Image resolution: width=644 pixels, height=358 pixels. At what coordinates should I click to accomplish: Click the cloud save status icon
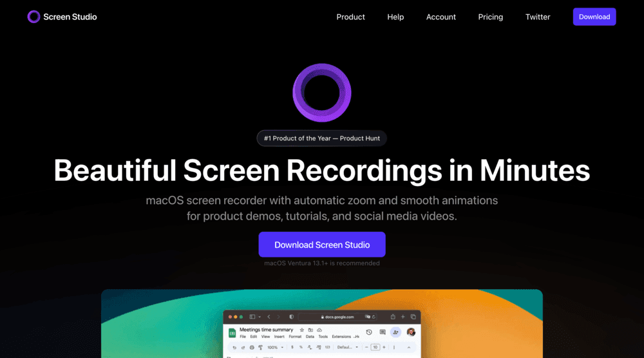click(x=319, y=330)
